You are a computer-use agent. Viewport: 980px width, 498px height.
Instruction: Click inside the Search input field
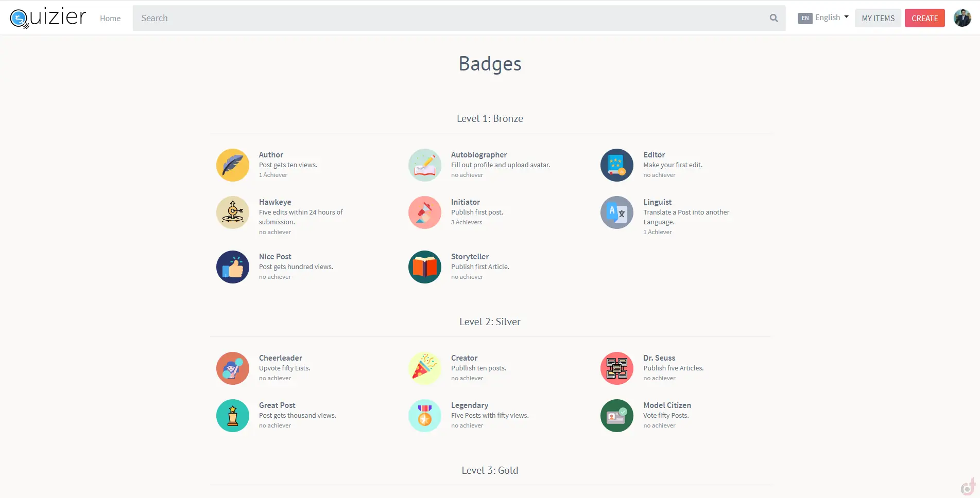point(448,18)
